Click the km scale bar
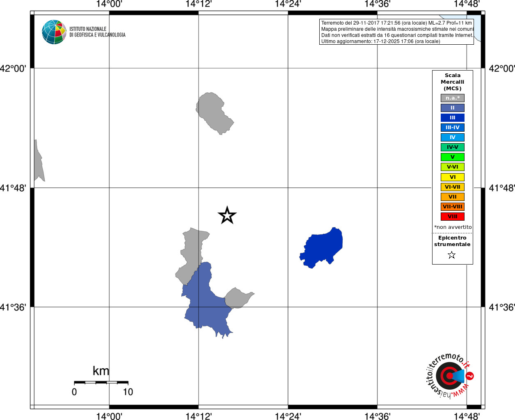The height and width of the screenshot is (420, 515). pyautogui.click(x=101, y=382)
